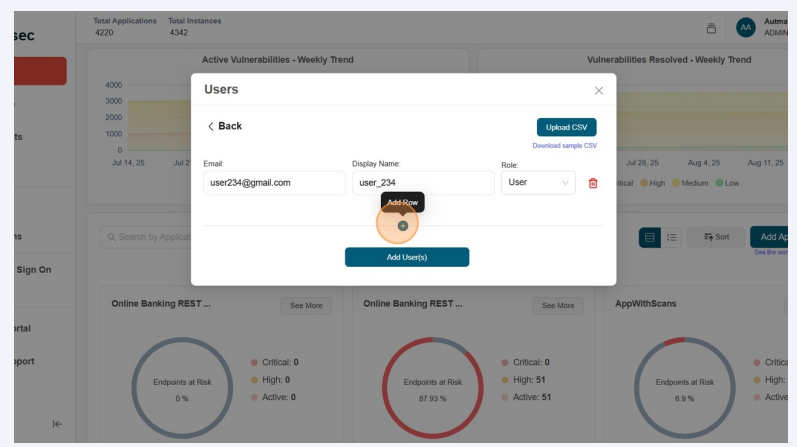797x447 pixels.
Task: Open the AA user avatar
Action: tap(745, 27)
